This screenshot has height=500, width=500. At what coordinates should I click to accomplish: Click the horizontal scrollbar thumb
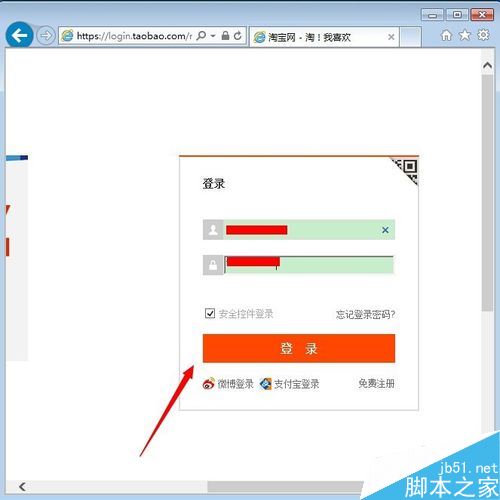click(x=285, y=487)
